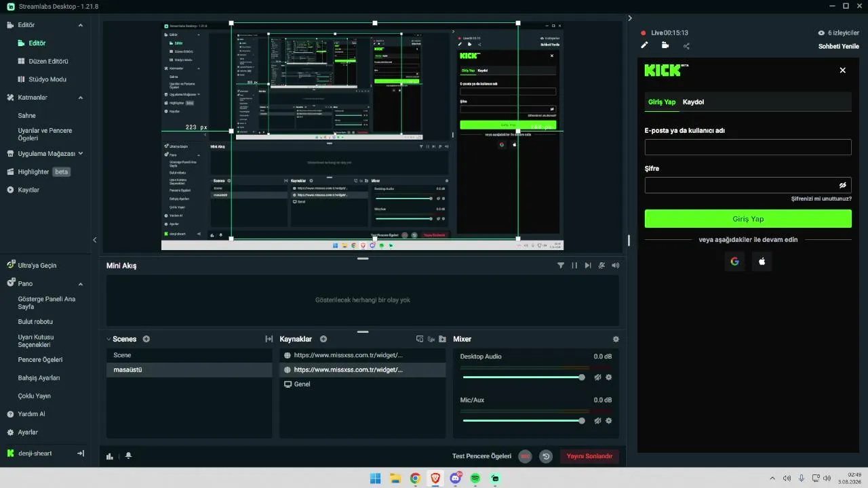868x488 pixels.
Task: Toggle password visibility eye icon
Action: coord(843,185)
